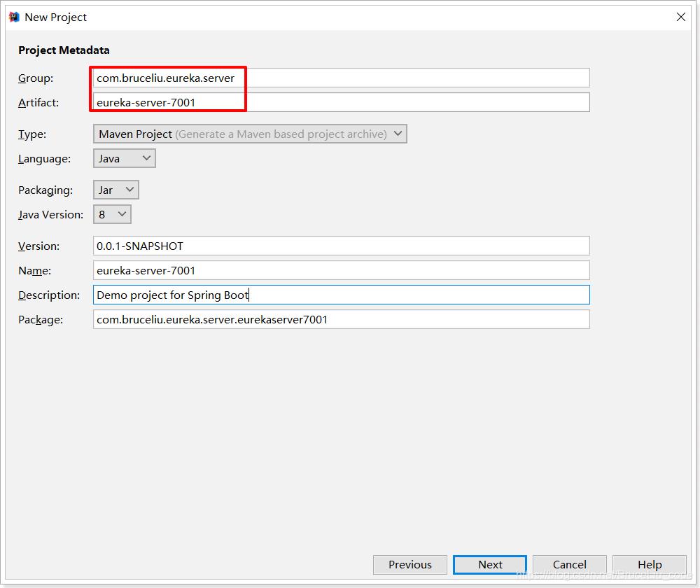
Task: Open the Language dropdown showing Java
Action: (124, 158)
